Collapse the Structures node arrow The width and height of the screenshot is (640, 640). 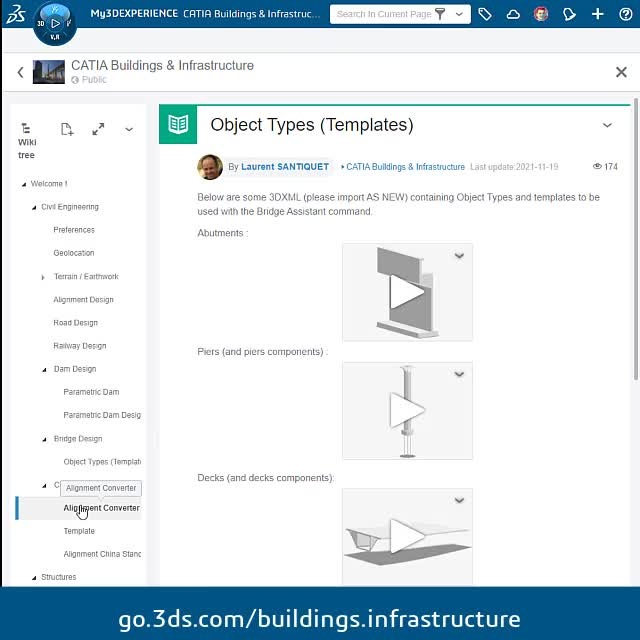(34, 578)
